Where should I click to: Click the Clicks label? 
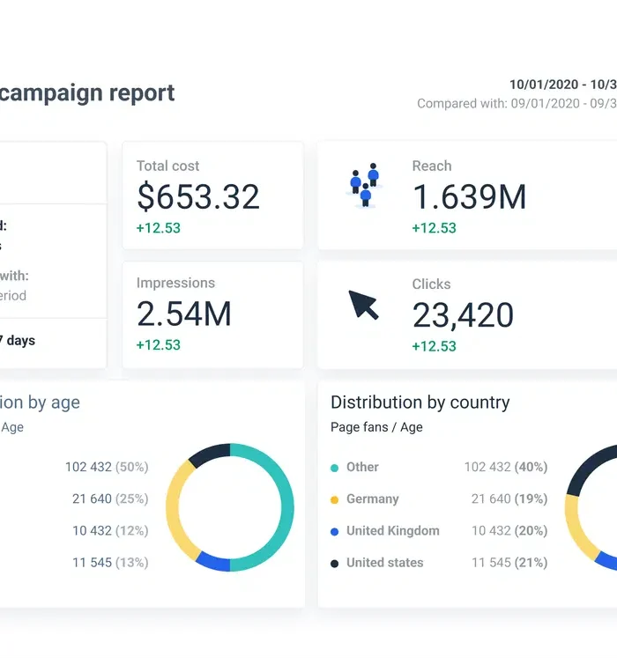click(431, 284)
